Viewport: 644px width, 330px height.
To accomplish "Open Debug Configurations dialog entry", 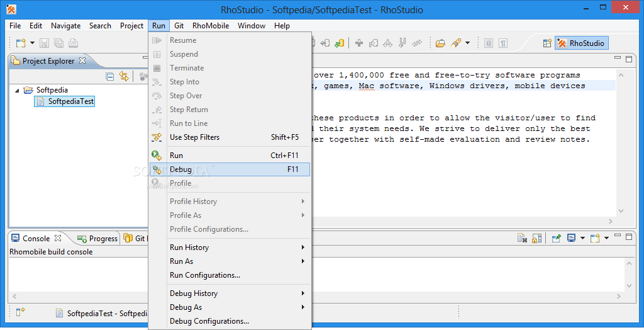I will tap(230, 321).
